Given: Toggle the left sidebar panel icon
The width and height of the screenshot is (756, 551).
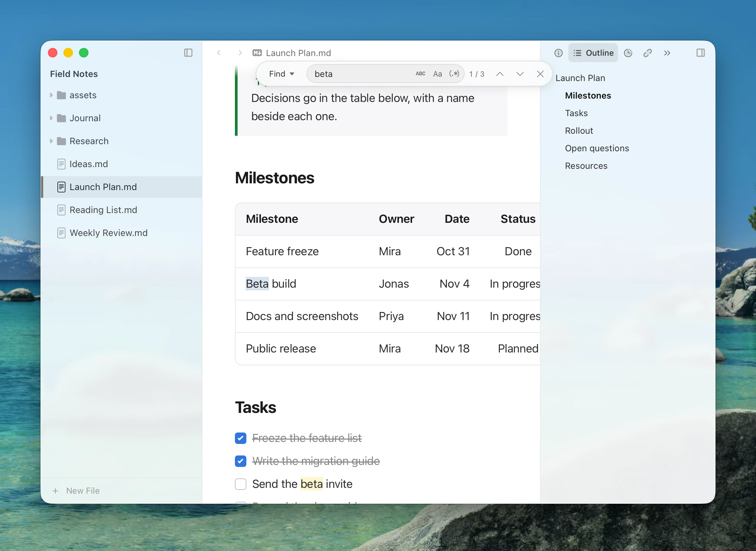Looking at the screenshot, I should click(x=188, y=53).
